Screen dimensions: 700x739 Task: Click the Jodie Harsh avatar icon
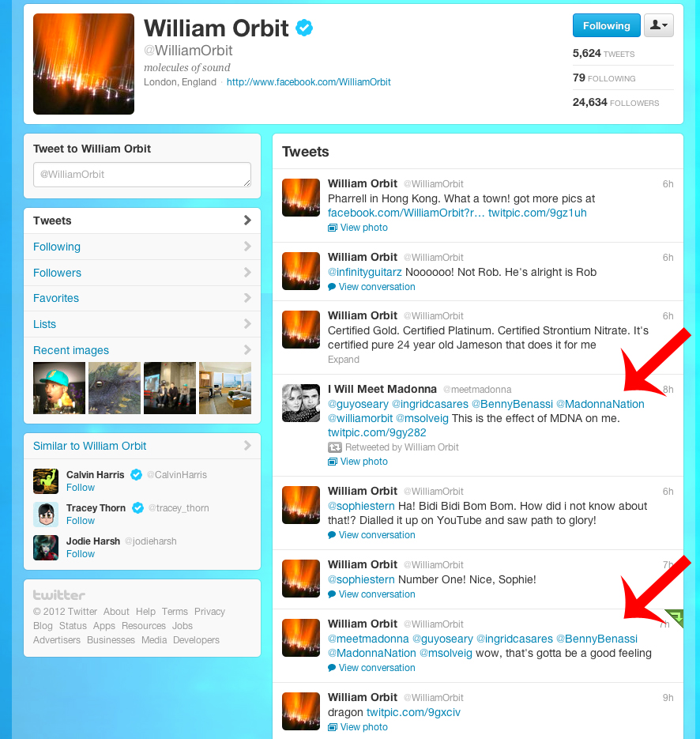pos(46,548)
